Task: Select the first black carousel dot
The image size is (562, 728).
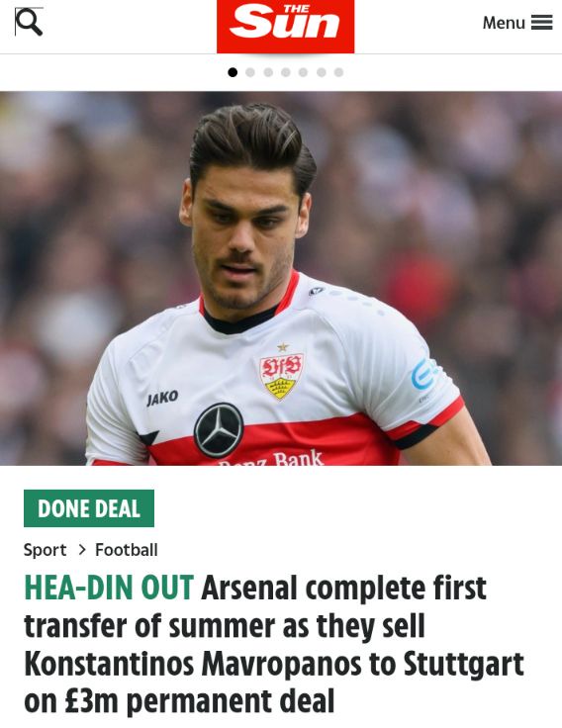Action: [x=233, y=72]
